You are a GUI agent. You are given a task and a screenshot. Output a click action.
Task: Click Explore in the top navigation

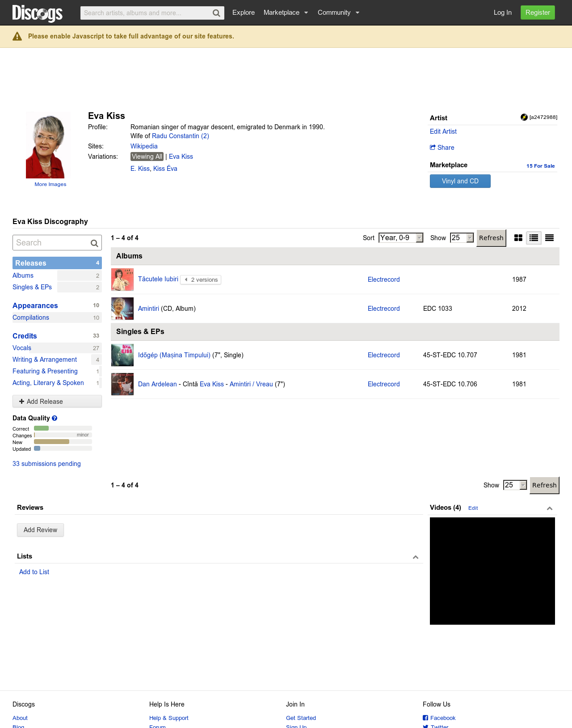point(244,13)
